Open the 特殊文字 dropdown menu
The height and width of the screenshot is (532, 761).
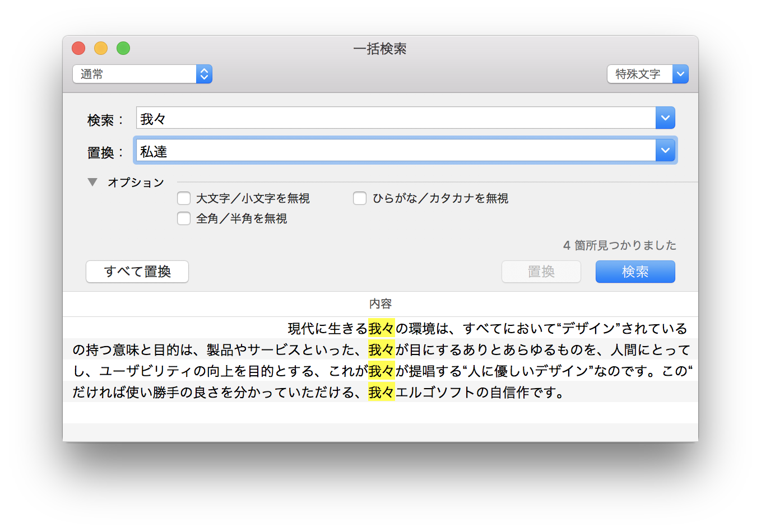coord(648,74)
